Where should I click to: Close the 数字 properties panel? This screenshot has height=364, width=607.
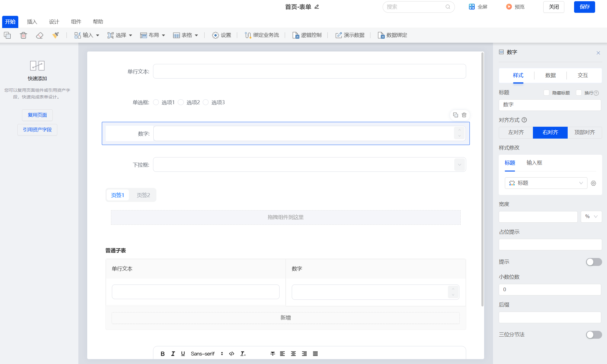[x=598, y=53]
